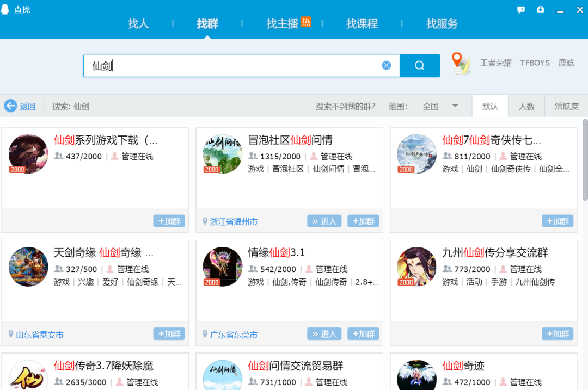Go to the 找课程 tab
This screenshot has height=390, width=588.
(x=362, y=23)
